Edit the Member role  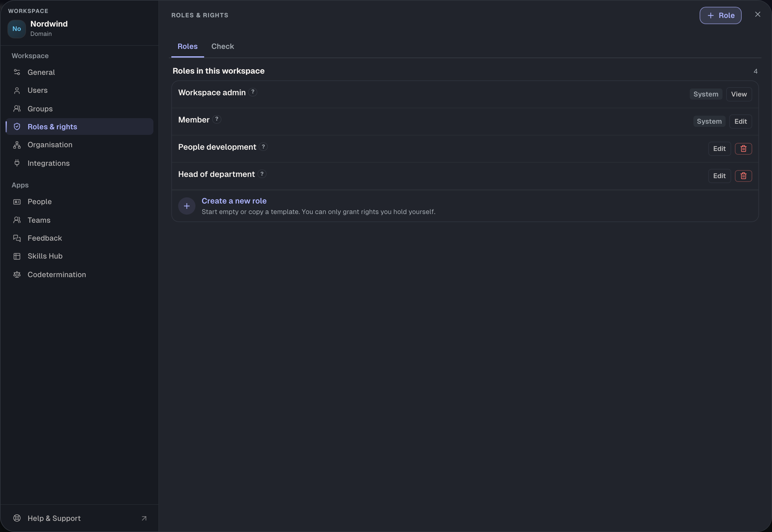pos(741,122)
